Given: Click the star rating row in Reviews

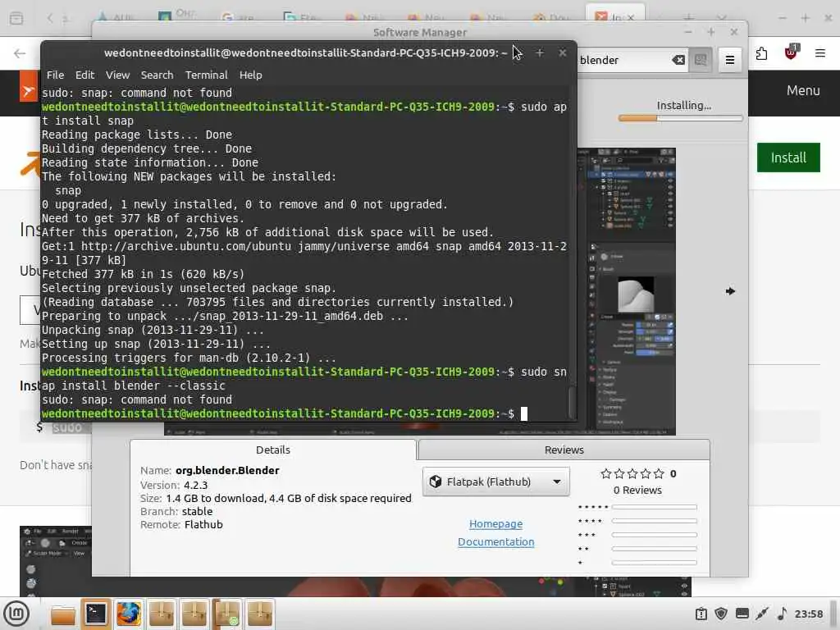Looking at the screenshot, I should coord(632,473).
